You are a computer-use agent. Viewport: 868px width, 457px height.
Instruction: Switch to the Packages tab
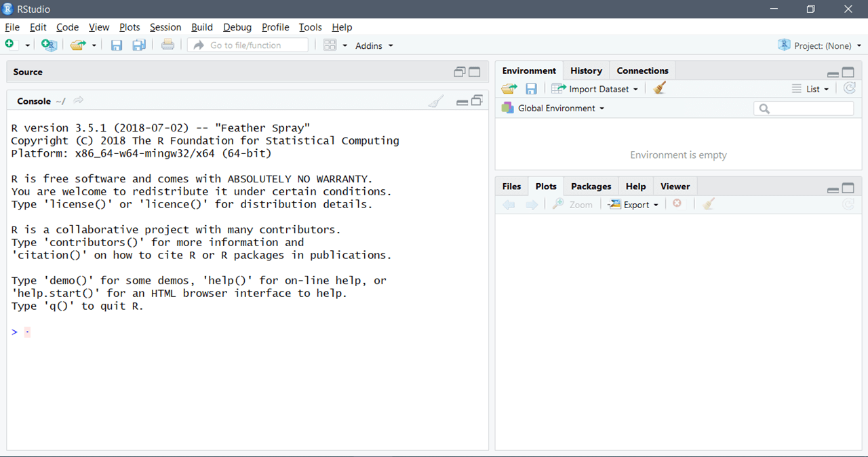[x=591, y=186]
